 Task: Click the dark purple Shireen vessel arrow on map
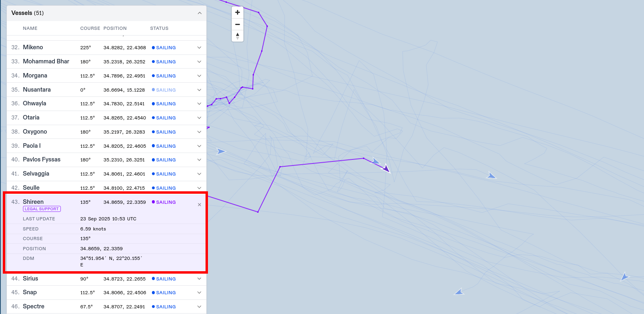pyautogui.click(x=386, y=168)
